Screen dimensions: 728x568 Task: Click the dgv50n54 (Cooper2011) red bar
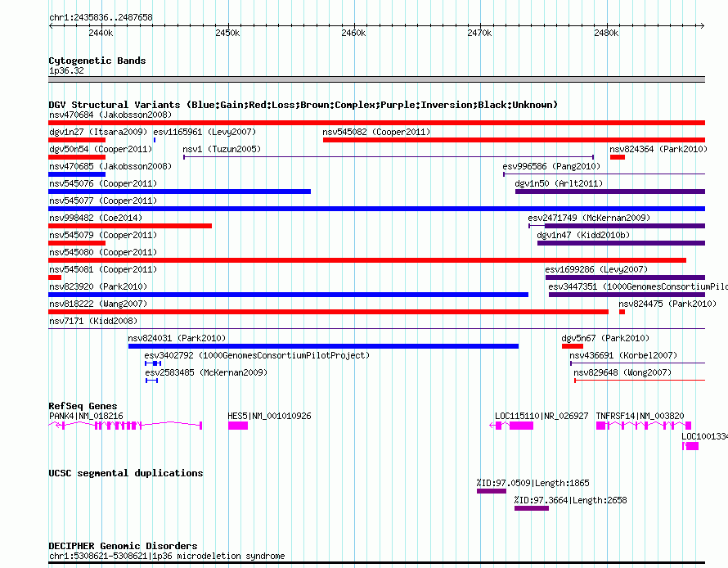point(77,157)
